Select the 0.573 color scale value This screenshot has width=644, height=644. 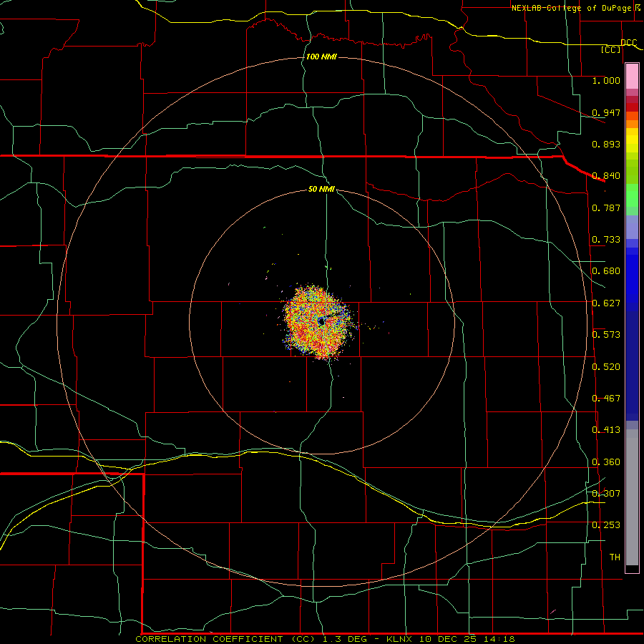606,335
